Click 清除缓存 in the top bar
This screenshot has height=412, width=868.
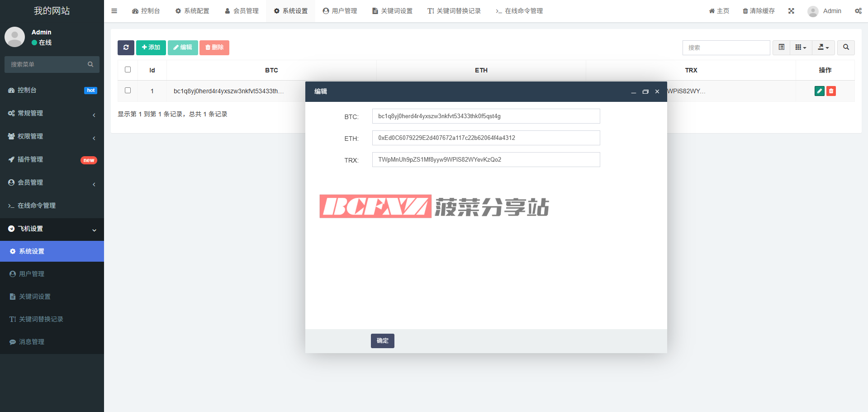759,11
